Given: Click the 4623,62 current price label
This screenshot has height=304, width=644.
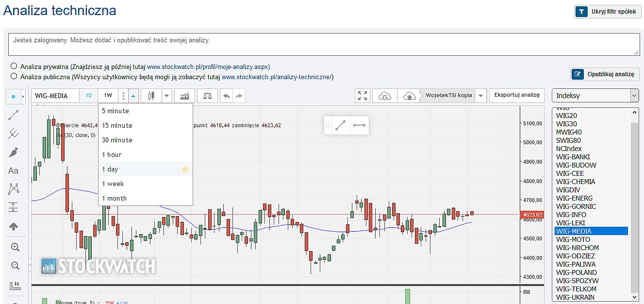Looking at the screenshot, I should coord(532,214).
